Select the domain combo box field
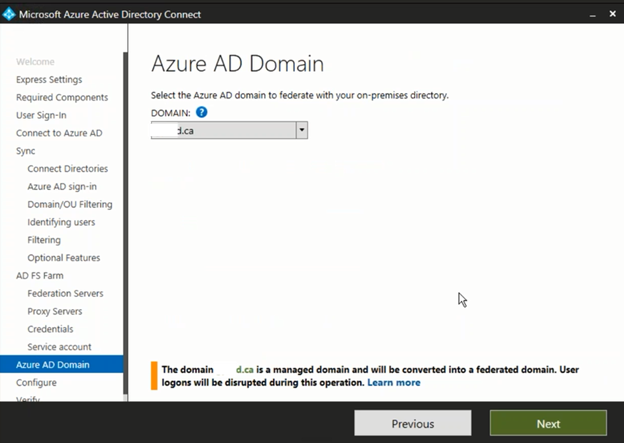The image size is (624, 443). (x=229, y=130)
